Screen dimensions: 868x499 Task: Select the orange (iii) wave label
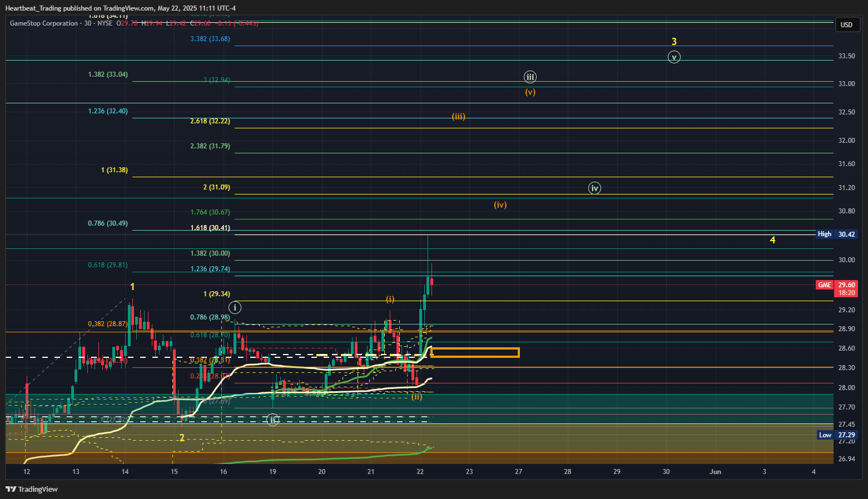click(x=458, y=117)
